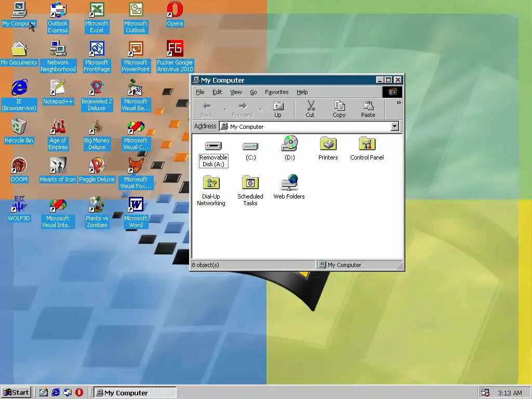Viewport: 532px width, 399px height.
Task: Open the Forward history dropdown arrow
Action: pyautogui.click(x=260, y=109)
